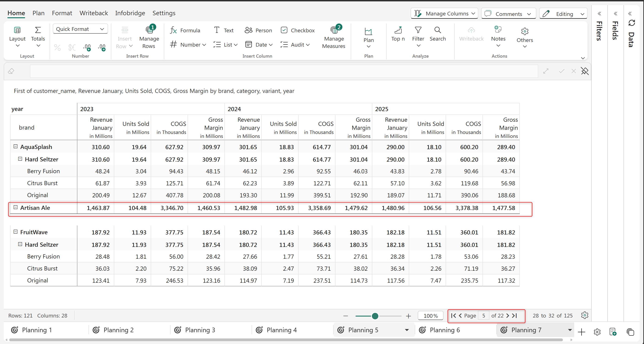Collapse Hard Seltzer under FruitWave

(x=20, y=244)
